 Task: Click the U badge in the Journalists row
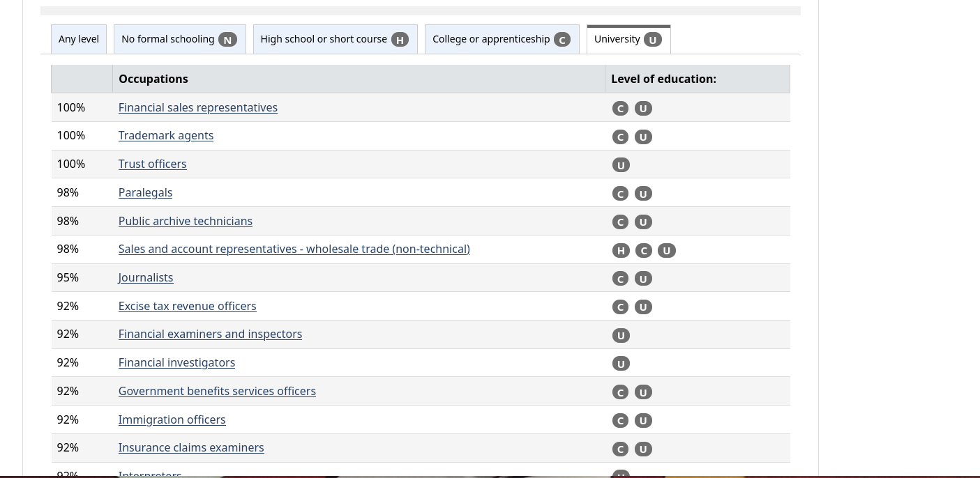coord(643,279)
